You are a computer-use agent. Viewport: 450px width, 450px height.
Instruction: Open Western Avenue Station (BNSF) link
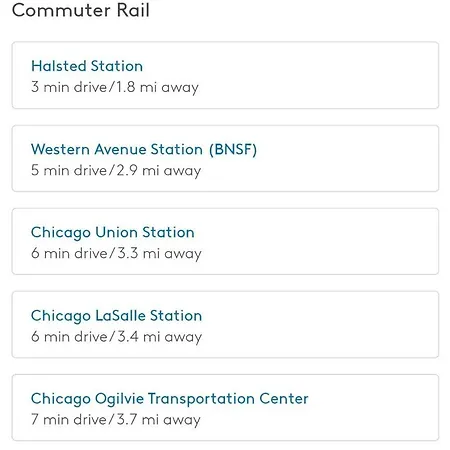coord(144,149)
